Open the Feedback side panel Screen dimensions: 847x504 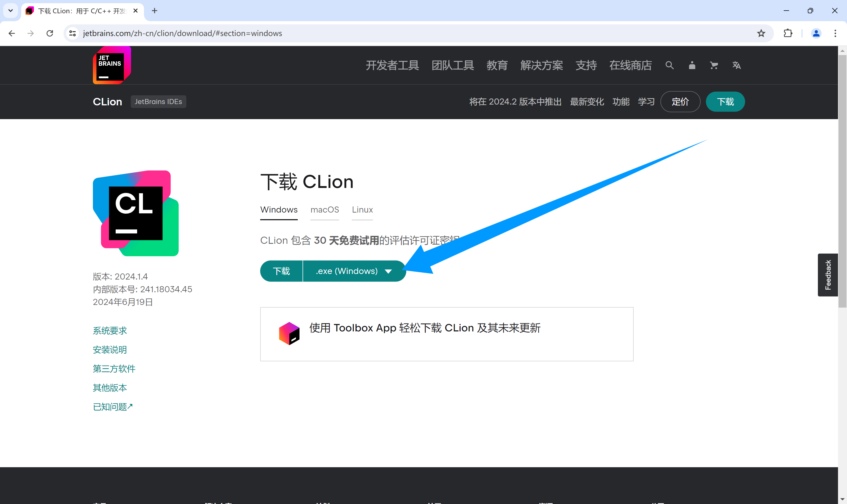click(x=828, y=275)
